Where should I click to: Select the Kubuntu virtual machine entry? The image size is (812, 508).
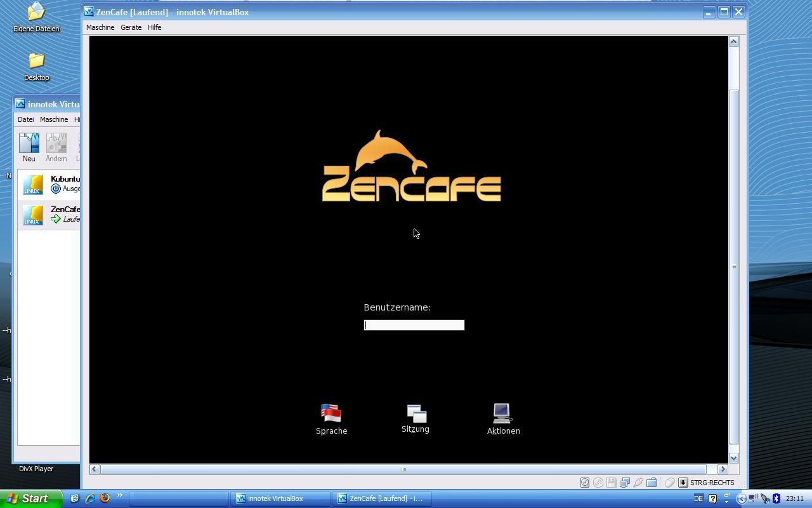[x=49, y=184]
